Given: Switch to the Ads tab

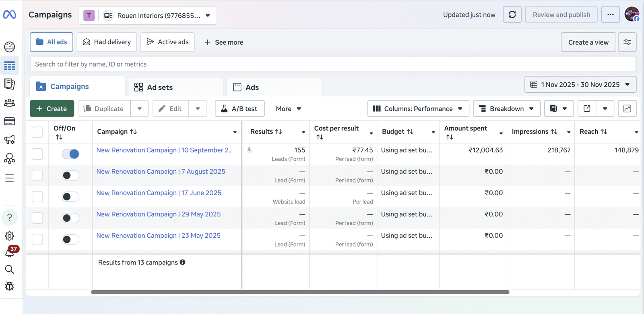Looking at the screenshot, I should 252,87.
